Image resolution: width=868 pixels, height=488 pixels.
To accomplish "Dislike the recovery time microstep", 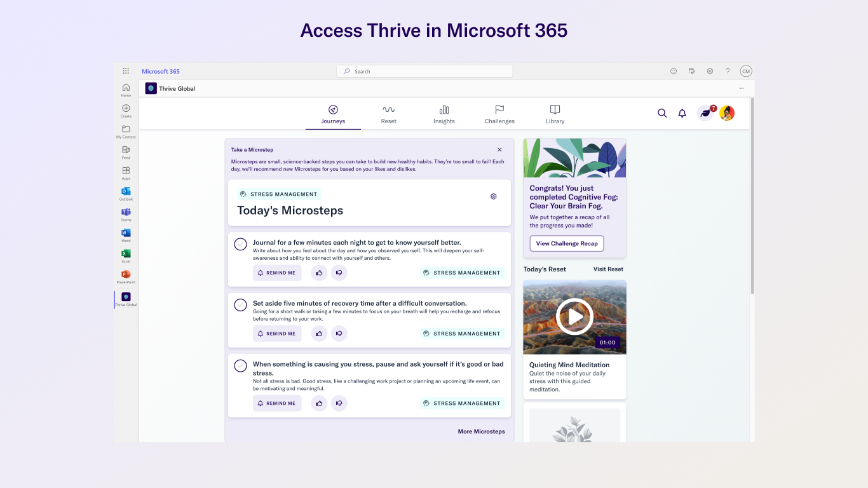I will (x=339, y=334).
